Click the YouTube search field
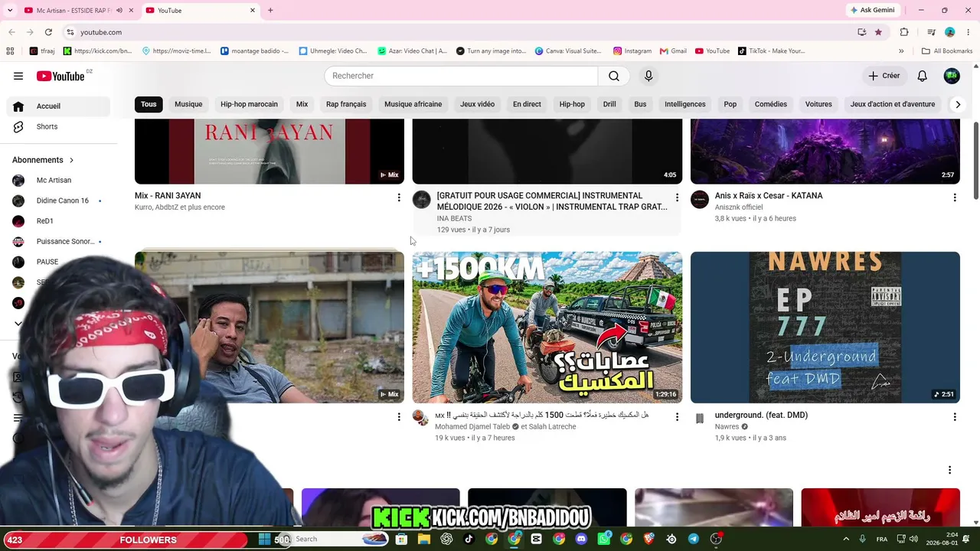This screenshot has width=980, height=551. point(461,76)
